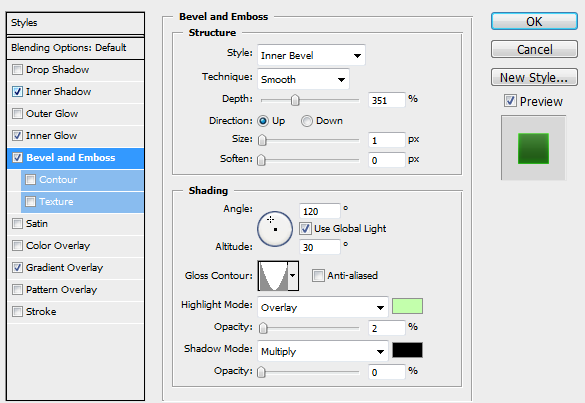585x403 pixels.
Task: Enable the Drop Shadow checkbox
Action: (x=17, y=70)
